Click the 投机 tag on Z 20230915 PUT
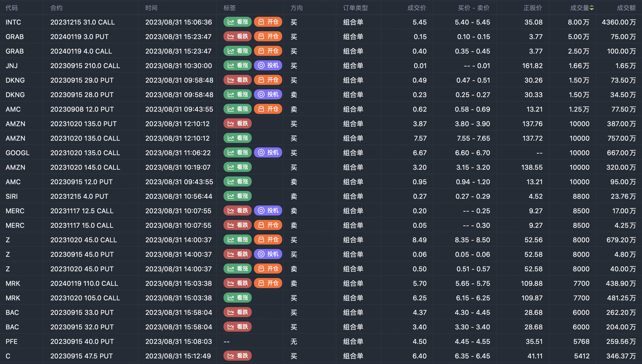 (x=268, y=254)
